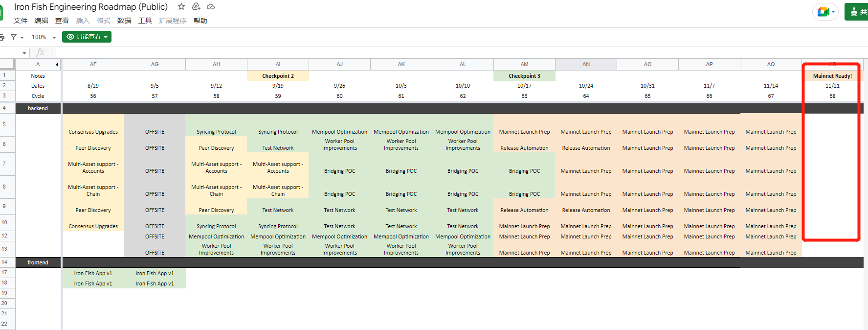Select the Notes label cell

point(38,76)
